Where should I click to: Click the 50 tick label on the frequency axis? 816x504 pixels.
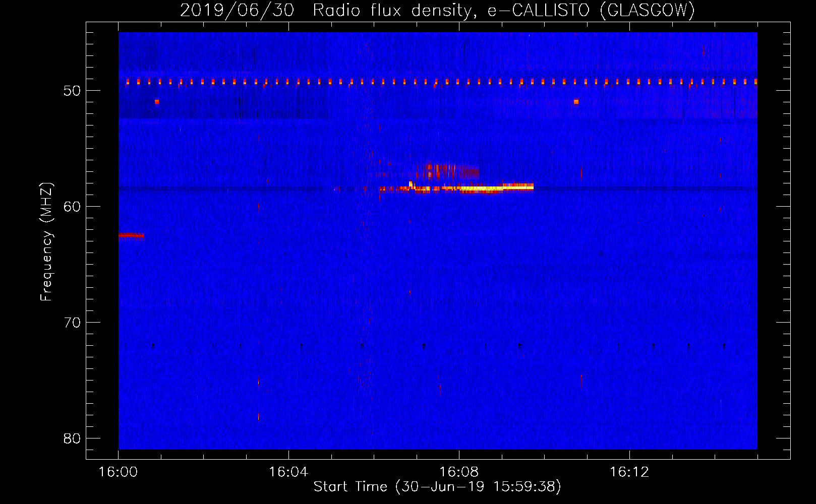(x=72, y=91)
